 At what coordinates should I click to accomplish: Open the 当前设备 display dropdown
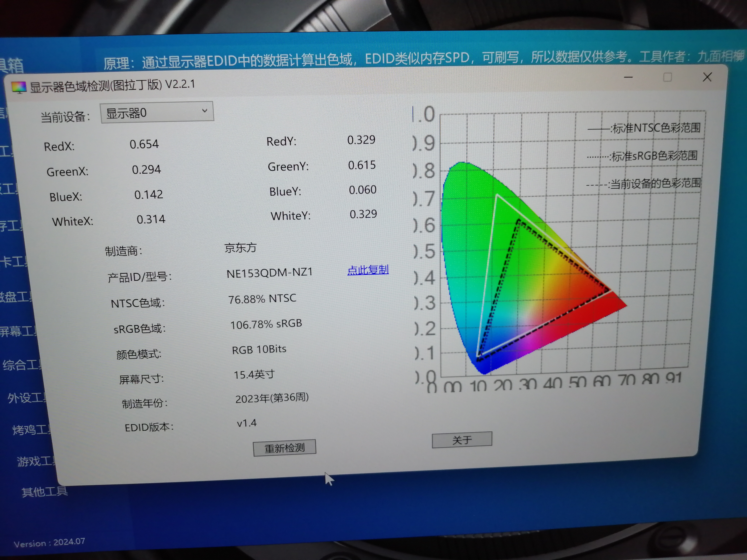pyautogui.click(x=157, y=112)
